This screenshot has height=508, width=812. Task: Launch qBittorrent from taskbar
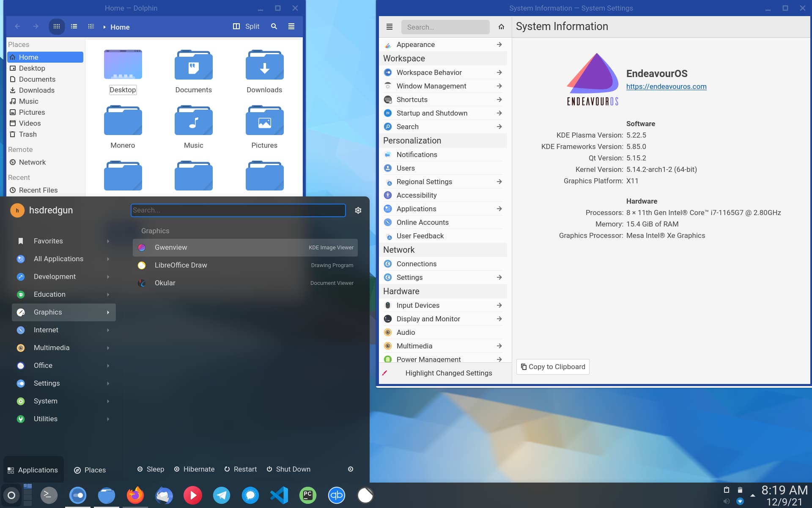pos(336,495)
